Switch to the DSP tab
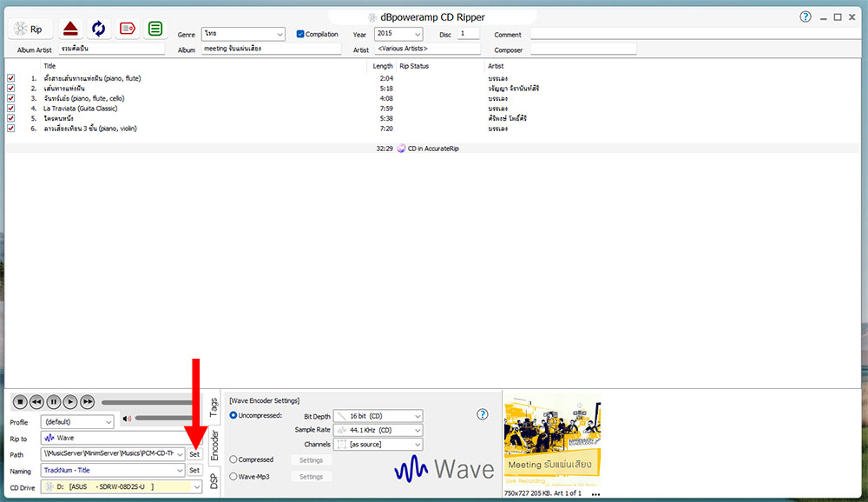This screenshot has height=502, width=868. [x=214, y=481]
